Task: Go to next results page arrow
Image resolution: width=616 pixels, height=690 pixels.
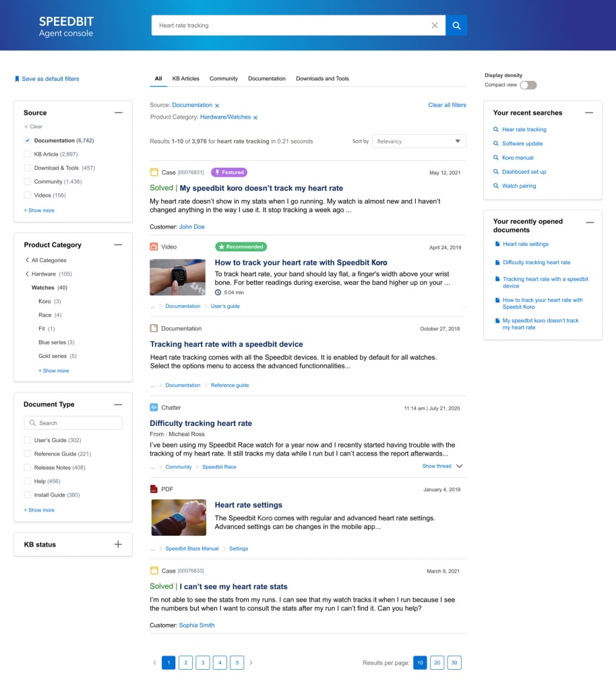Action: [251, 663]
